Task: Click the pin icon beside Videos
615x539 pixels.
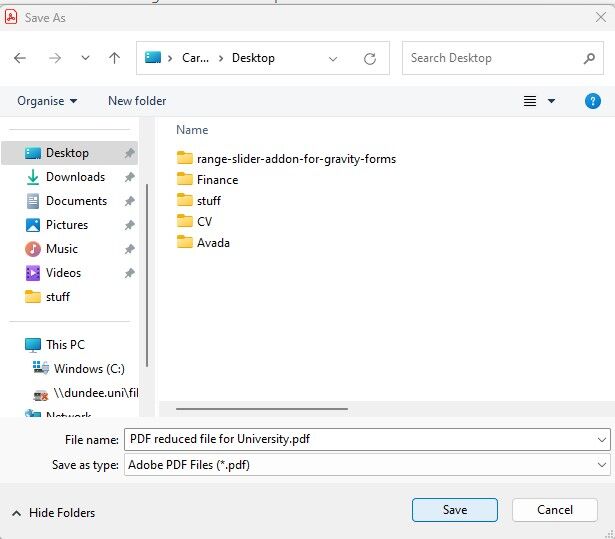Action: pos(129,273)
